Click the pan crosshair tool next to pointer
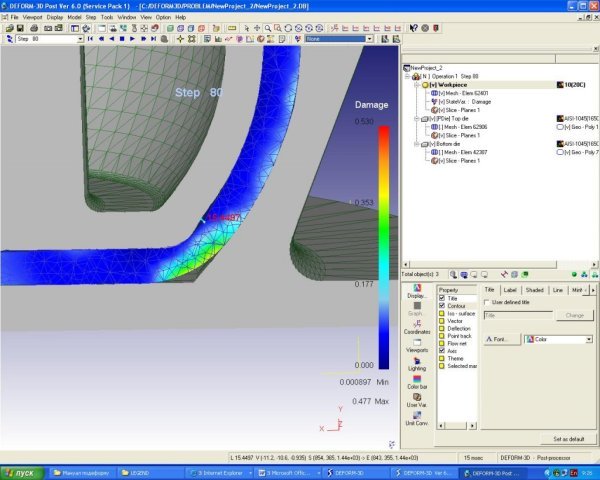The image size is (600, 480). tap(257, 28)
